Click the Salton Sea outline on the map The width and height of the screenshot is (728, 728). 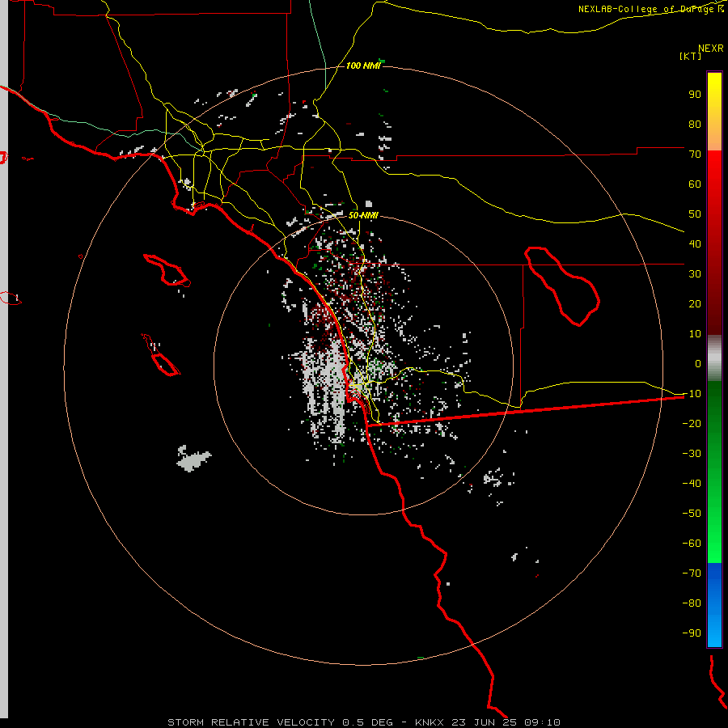tap(562, 286)
